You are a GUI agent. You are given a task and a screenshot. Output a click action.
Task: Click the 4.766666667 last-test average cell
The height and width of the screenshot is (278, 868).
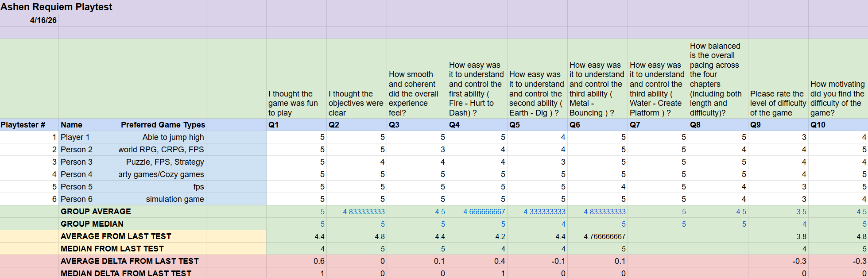(x=598, y=236)
